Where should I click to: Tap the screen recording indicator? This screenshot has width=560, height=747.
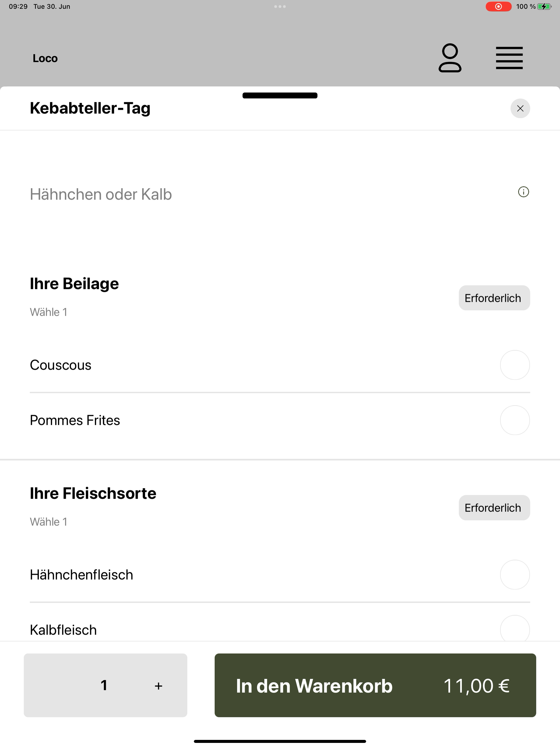click(498, 6)
